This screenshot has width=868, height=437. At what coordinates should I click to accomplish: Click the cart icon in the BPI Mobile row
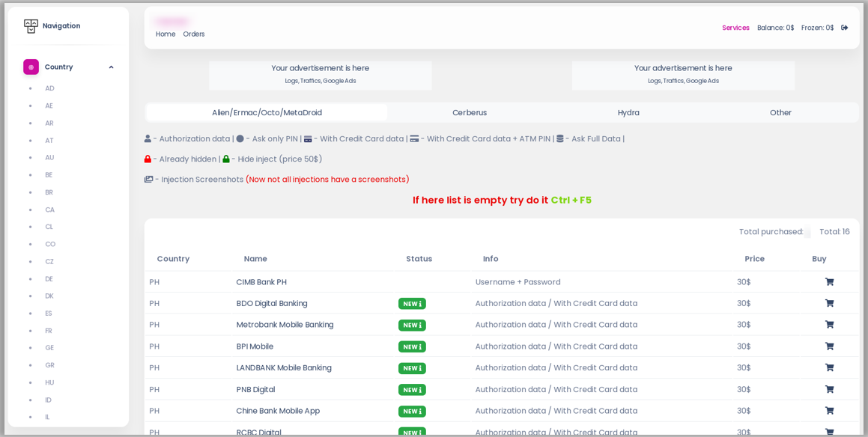coord(829,346)
